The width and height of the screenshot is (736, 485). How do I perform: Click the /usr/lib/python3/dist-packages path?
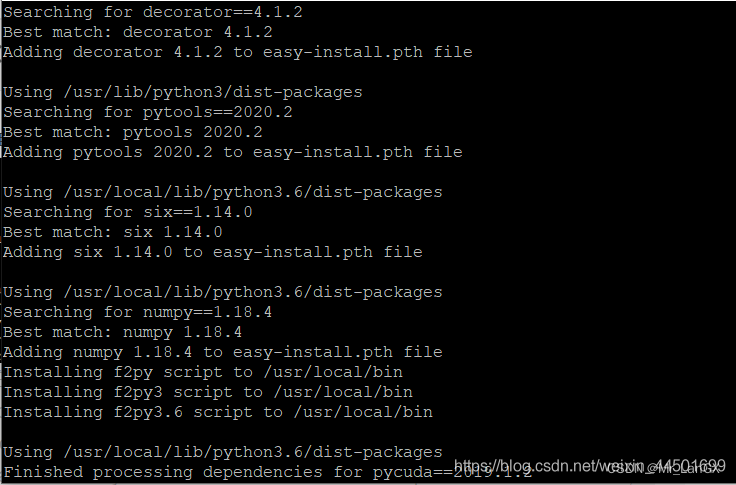213,92
